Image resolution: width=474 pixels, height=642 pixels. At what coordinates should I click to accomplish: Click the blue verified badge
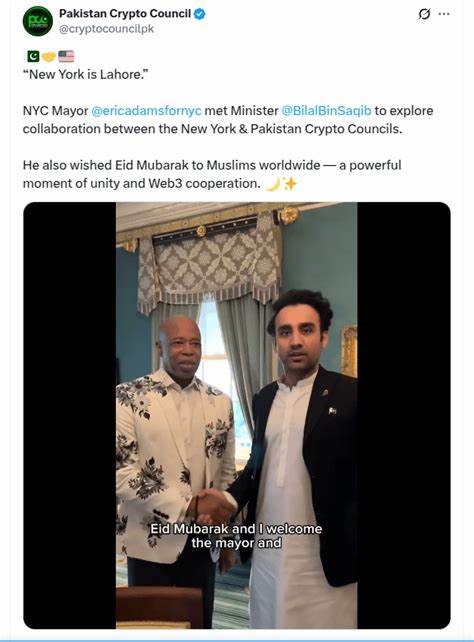coord(199,14)
